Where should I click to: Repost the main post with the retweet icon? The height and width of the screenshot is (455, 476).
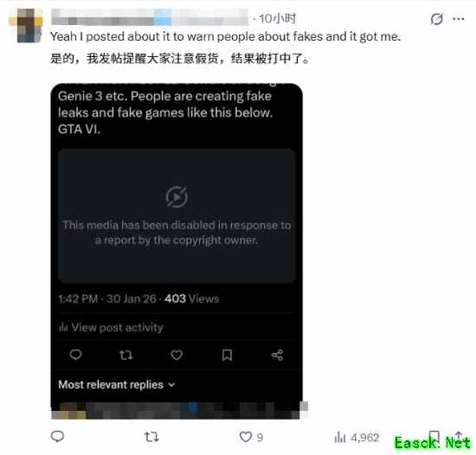click(151, 437)
